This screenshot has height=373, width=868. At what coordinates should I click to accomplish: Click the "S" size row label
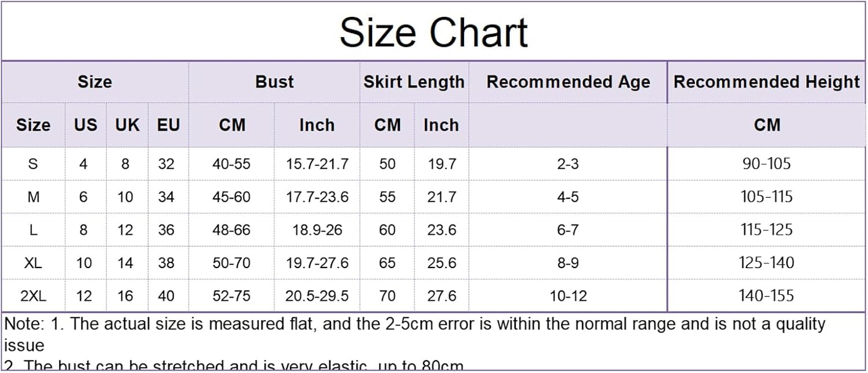33,164
